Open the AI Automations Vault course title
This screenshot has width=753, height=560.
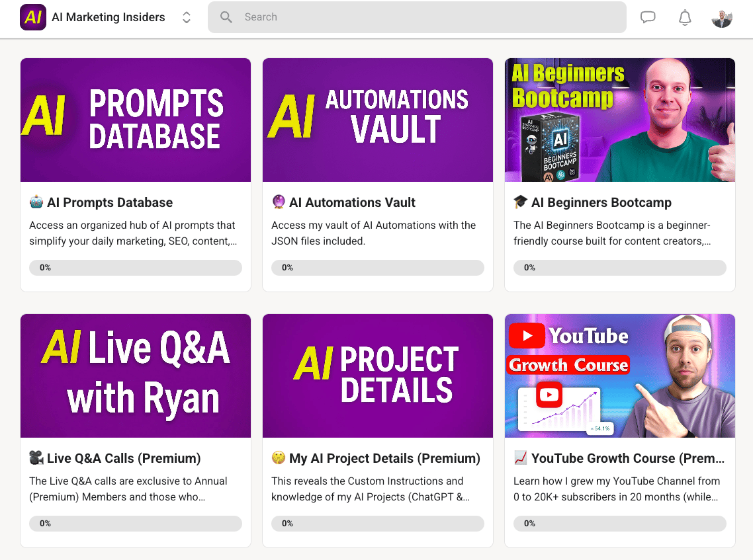tap(352, 202)
